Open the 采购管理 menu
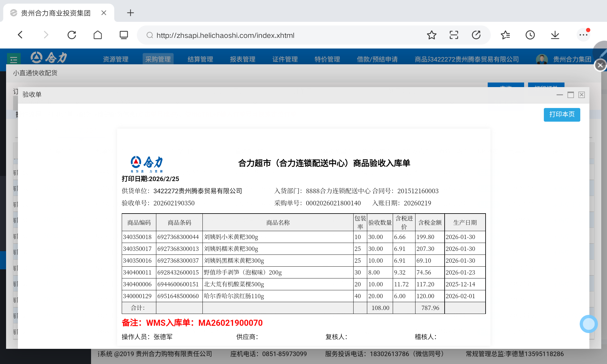 click(158, 59)
